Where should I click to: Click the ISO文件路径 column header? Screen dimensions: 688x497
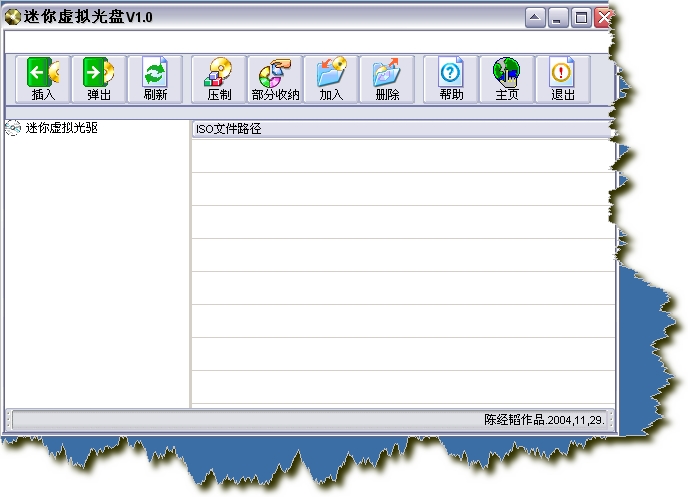[401, 129]
